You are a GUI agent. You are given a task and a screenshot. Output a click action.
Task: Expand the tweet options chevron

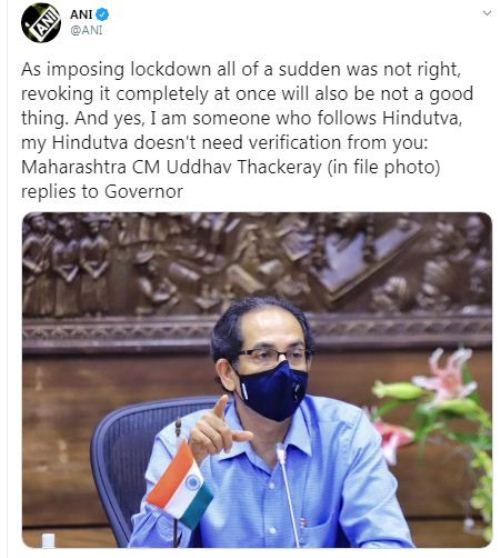(487, 13)
